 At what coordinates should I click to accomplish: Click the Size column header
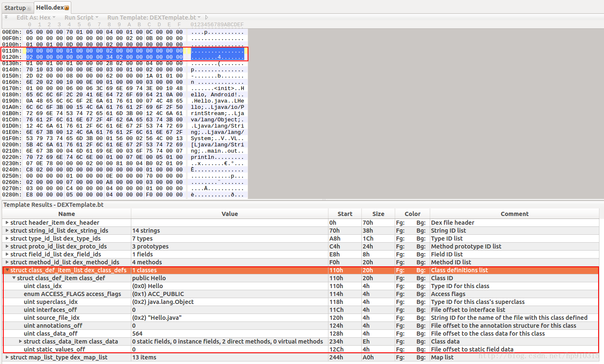coord(378,214)
